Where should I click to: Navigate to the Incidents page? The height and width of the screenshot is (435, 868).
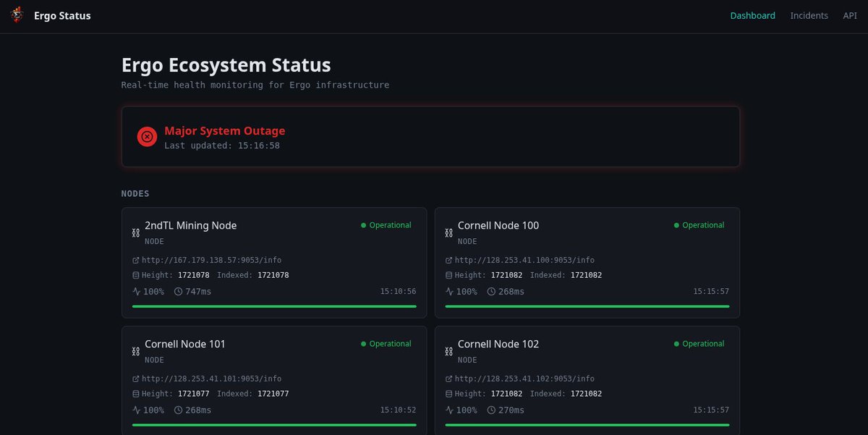point(809,15)
